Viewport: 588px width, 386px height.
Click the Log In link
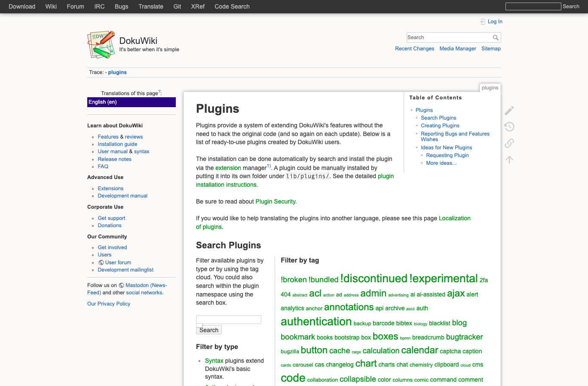[495, 22]
